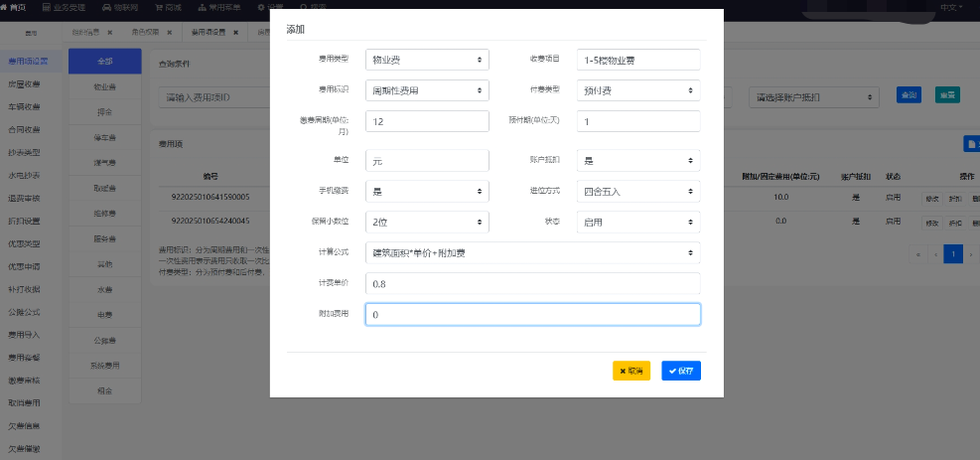Screen dimensions: 980x460
Task: Open the 账户抵扣 yes/no selector
Action: point(638,160)
